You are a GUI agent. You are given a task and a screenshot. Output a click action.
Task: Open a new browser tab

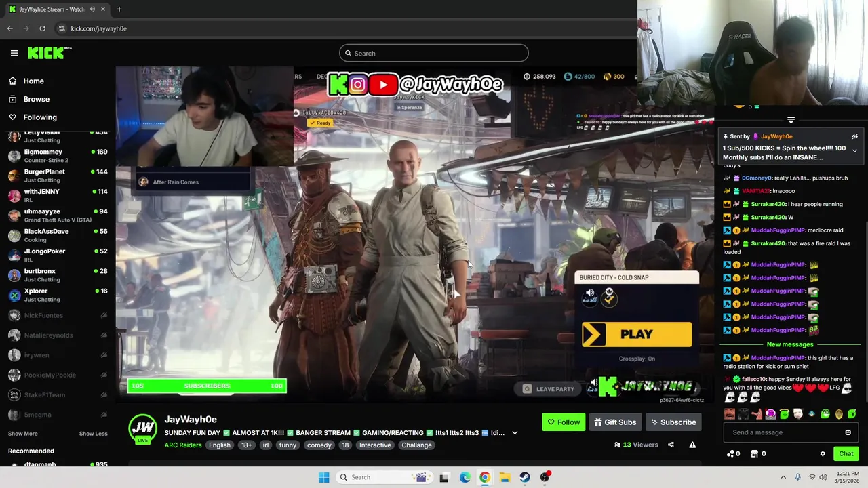[119, 9]
